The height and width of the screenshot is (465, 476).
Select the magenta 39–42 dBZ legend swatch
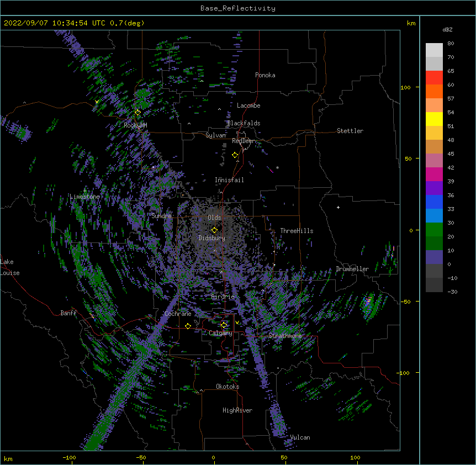(x=434, y=174)
